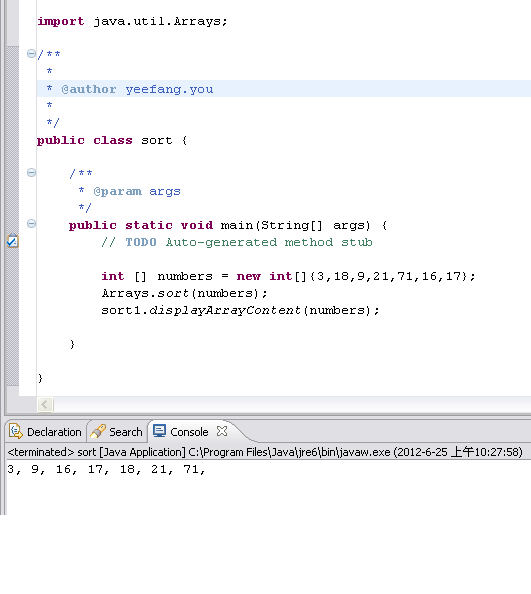The image size is (531, 594).
Task: Switch to the Declaration tab
Action: click(x=46, y=432)
